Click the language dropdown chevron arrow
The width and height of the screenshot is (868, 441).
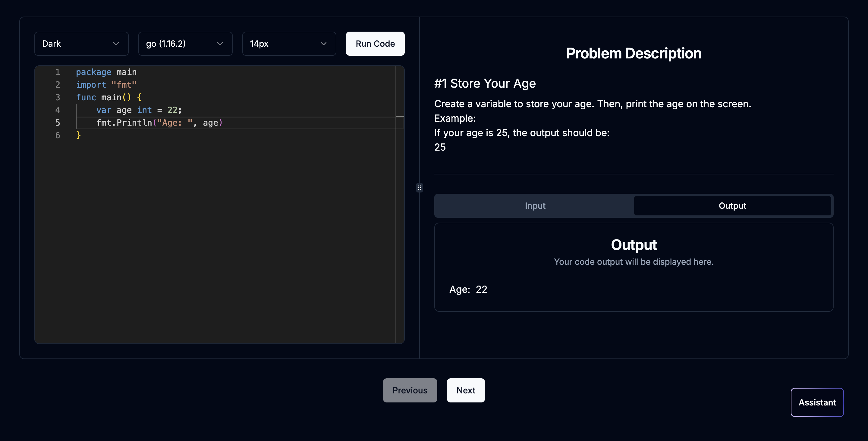point(220,44)
